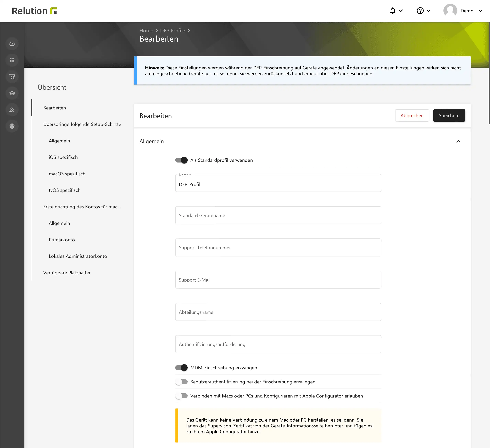Click the 'Übersicht' heading text
Viewport: 490px width, 448px height.
pyautogui.click(x=52, y=87)
